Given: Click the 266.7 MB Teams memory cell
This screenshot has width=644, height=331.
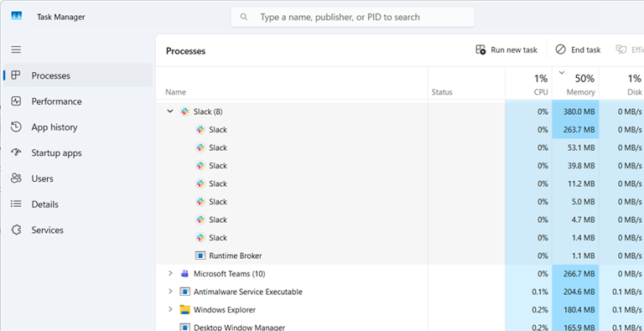Looking at the screenshot, I should (575, 273).
